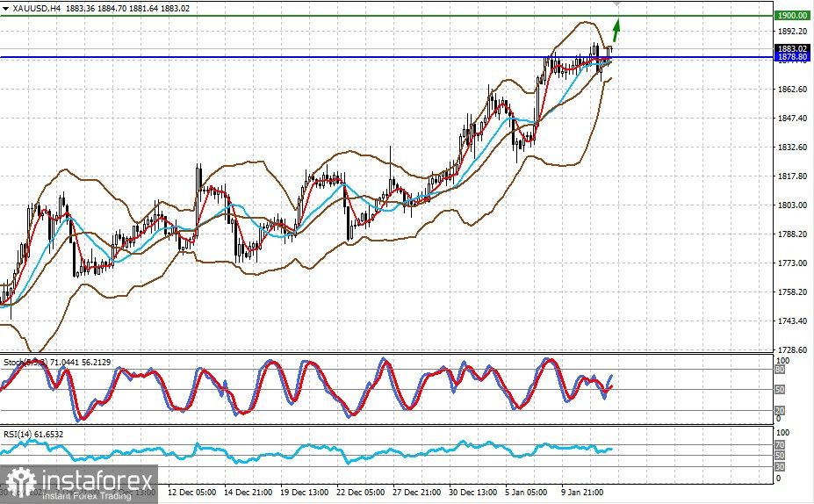Click the 19 Dec 13:00 time axis label

(304, 492)
